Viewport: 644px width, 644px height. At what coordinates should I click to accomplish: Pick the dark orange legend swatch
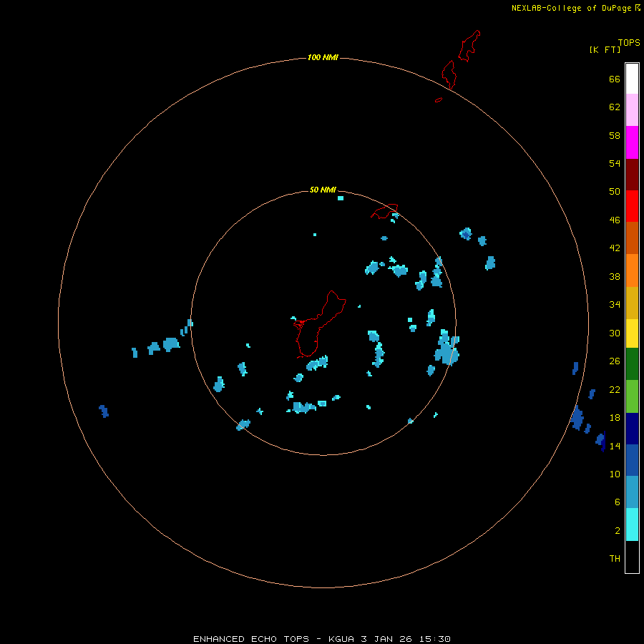632,238
